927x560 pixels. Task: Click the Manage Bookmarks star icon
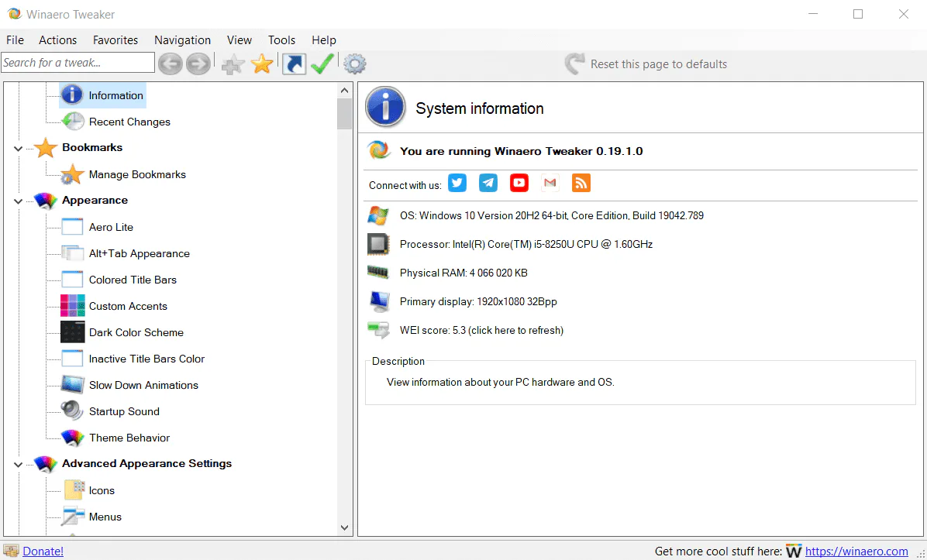(x=72, y=174)
